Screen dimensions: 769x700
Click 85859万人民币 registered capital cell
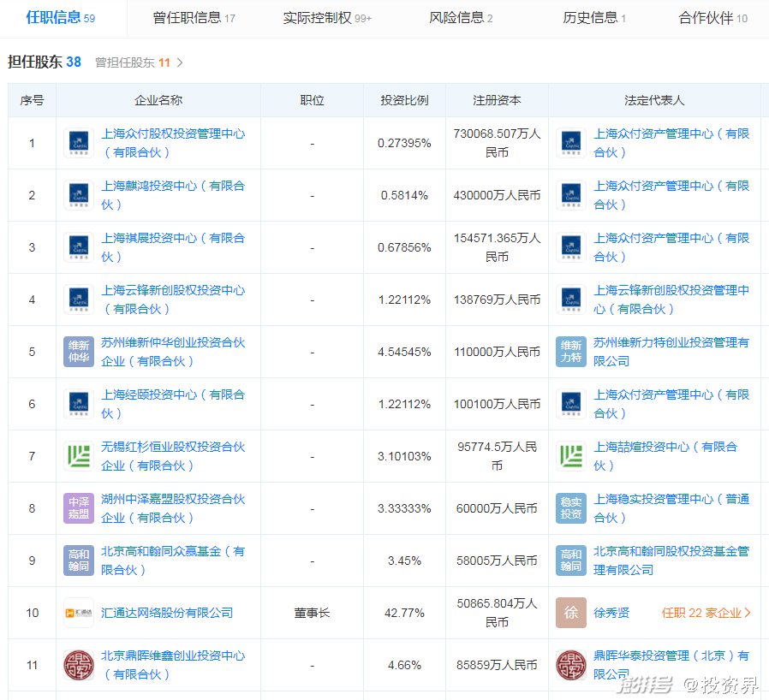(497, 665)
